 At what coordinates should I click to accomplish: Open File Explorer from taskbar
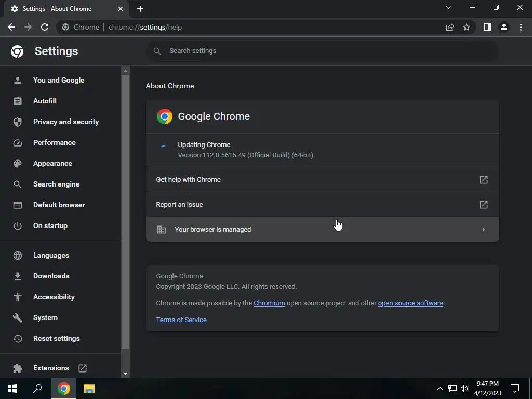coord(89,389)
